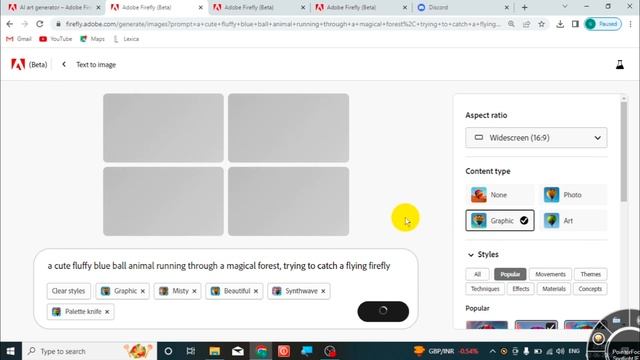Bookmark this page with star icon
Image resolution: width=640 pixels, height=360 pixels.
542,24
